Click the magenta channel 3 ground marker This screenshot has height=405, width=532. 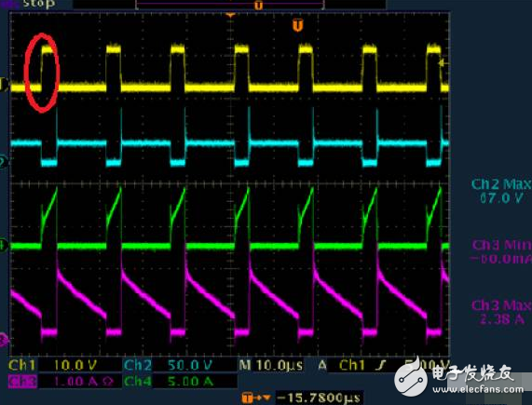coord(3,339)
